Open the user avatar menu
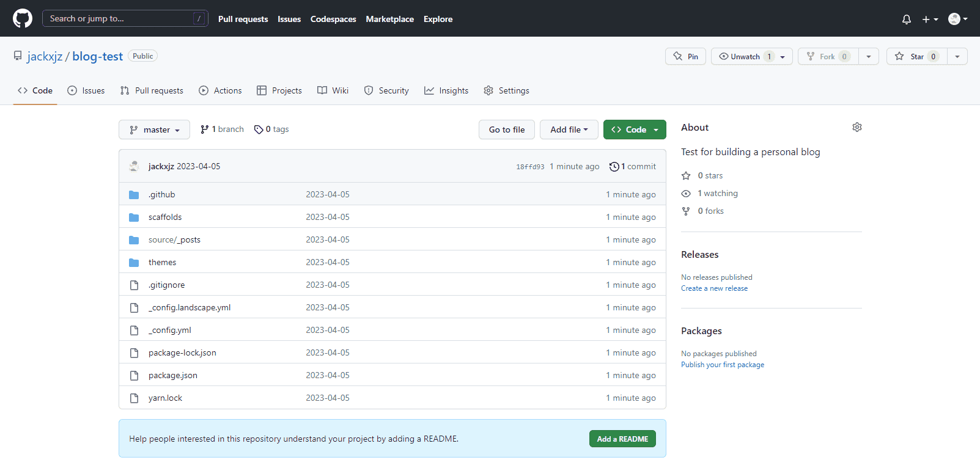Image resolution: width=980 pixels, height=471 pixels. pyautogui.click(x=957, y=19)
